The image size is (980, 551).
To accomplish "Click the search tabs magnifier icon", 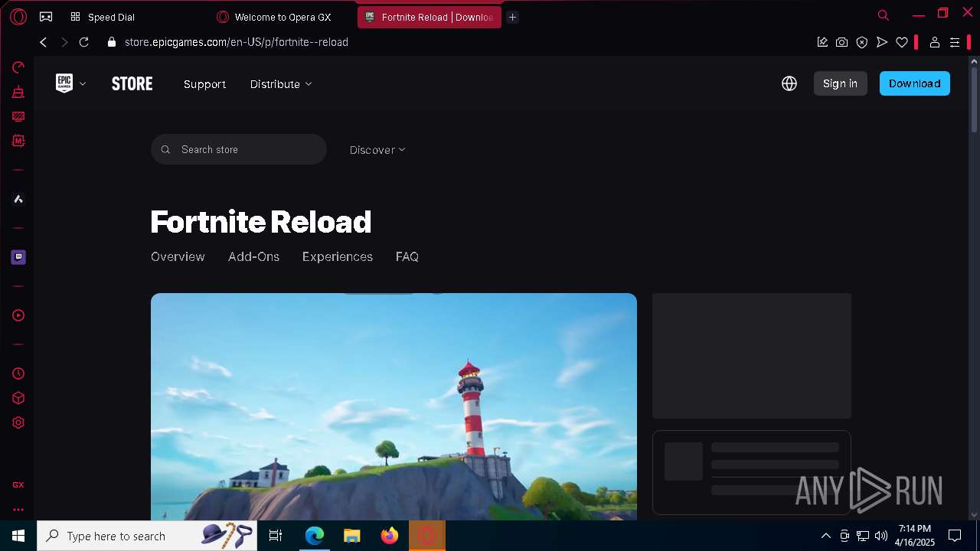I will 884,15.
